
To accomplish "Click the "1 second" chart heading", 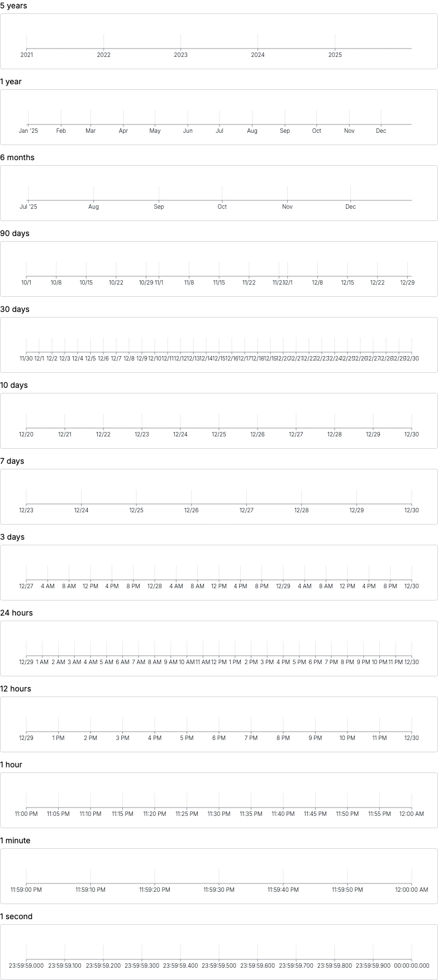I will click(16, 916).
